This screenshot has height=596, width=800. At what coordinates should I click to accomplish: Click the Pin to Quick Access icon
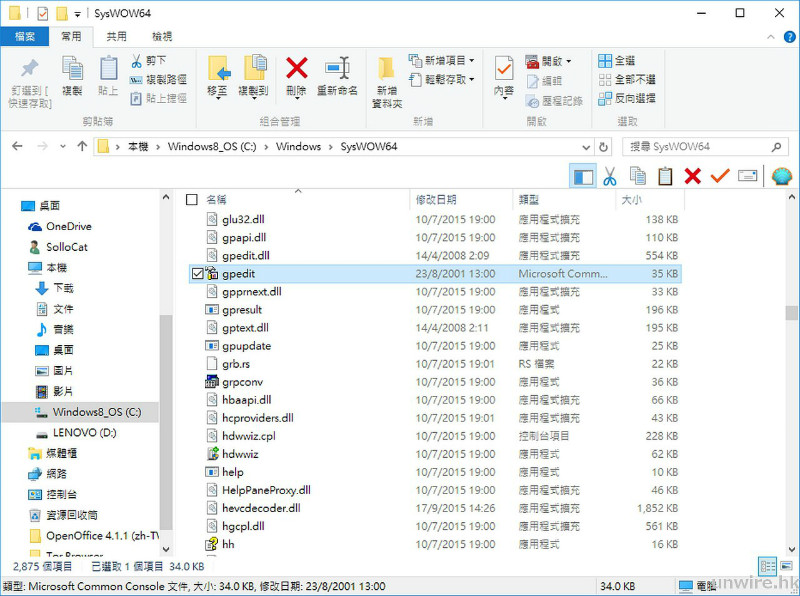30,69
